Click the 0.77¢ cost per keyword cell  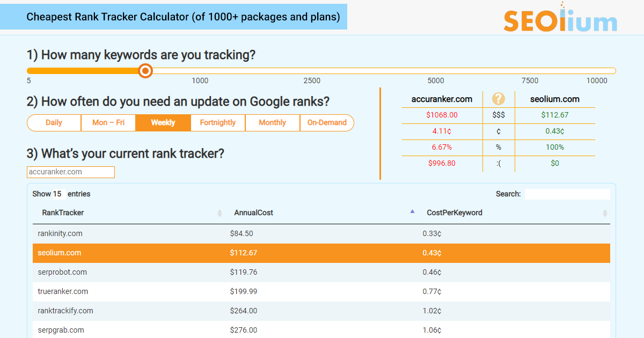click(432, 292)
